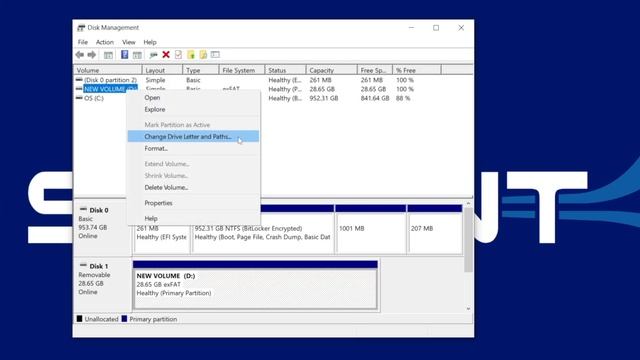Click the Back arrow toolbar icon
The width and height of the screenshot is (640, 360).
click(x=80, y=55)
